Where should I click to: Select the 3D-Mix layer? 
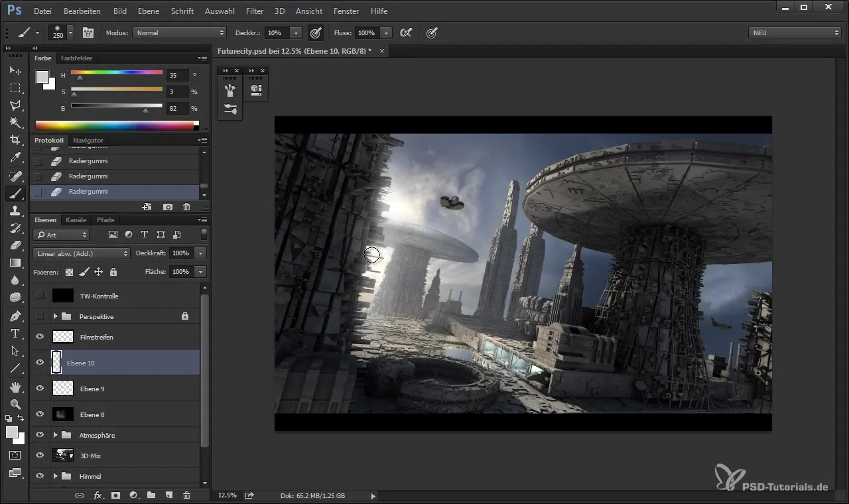[x=115, y=456]
